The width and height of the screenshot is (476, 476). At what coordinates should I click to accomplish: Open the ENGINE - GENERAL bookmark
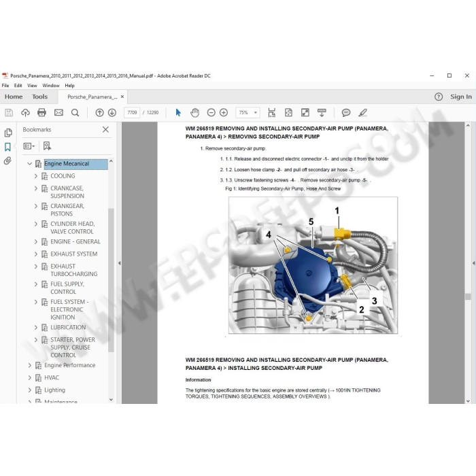pyautogui.click(x=75, y=241)
